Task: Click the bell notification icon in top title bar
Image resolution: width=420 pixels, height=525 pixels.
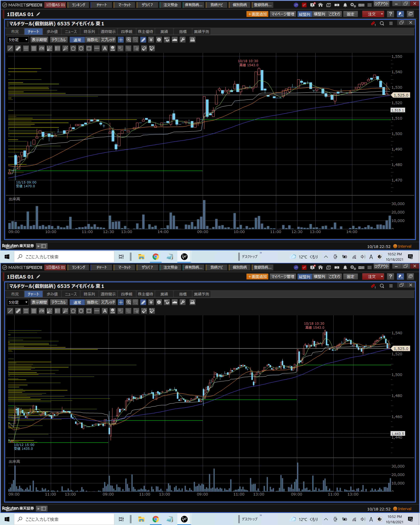Action: pyautogui.click(x=345, y=5)
